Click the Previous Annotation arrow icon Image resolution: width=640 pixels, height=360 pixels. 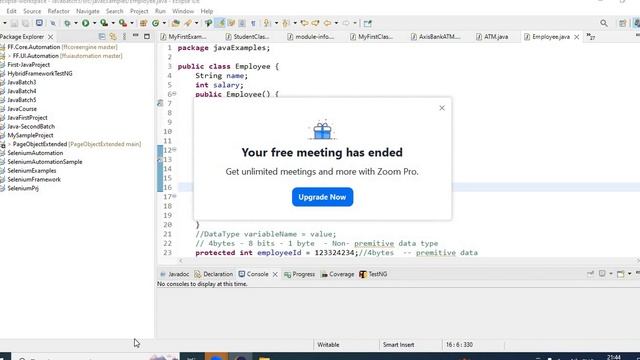tap(286, 23)
